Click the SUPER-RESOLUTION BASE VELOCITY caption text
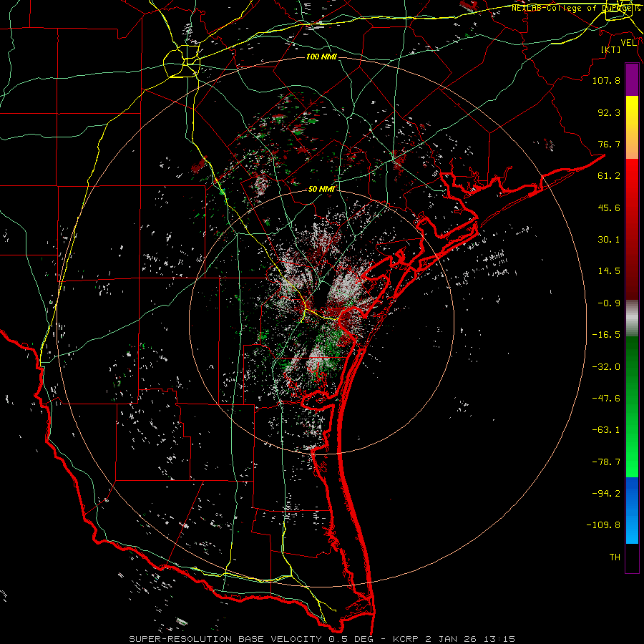Viewport: 644px width, 644px height. (225, 639)
